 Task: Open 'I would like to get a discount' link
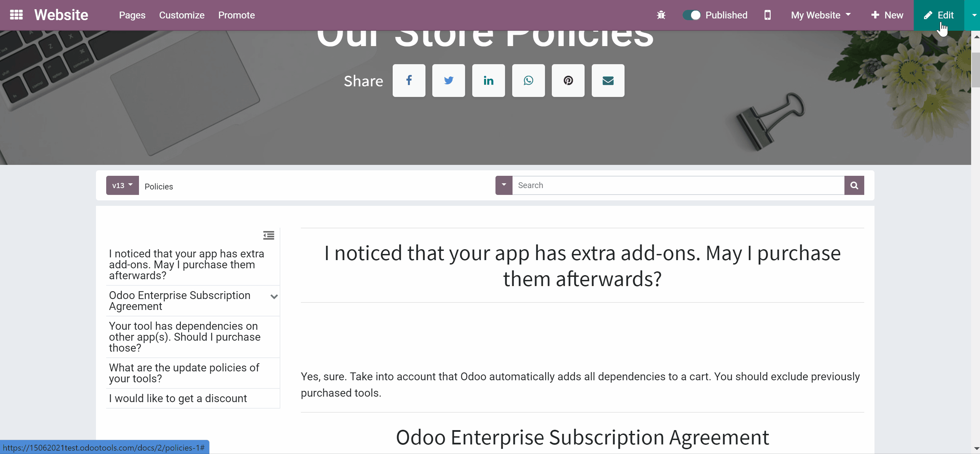pos(178,398)
